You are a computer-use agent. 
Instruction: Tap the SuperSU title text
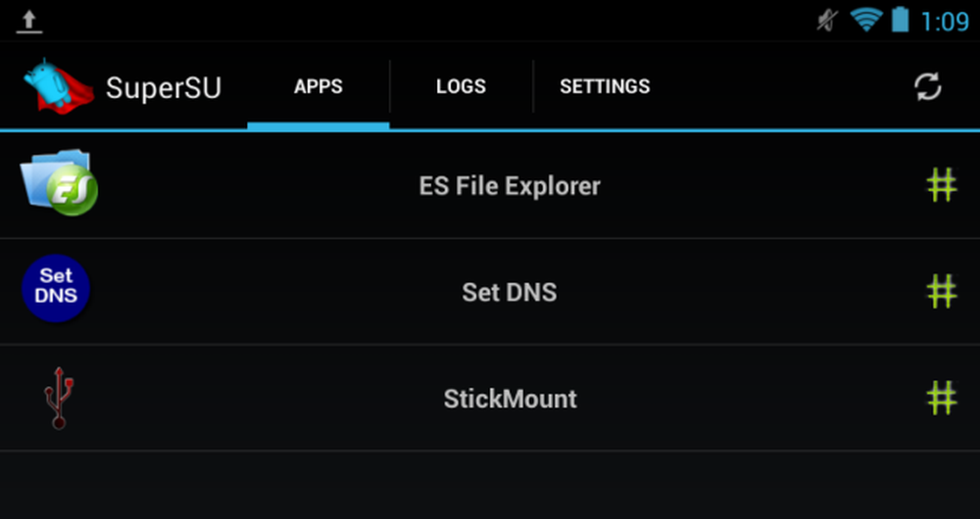(x=163, y=88)
